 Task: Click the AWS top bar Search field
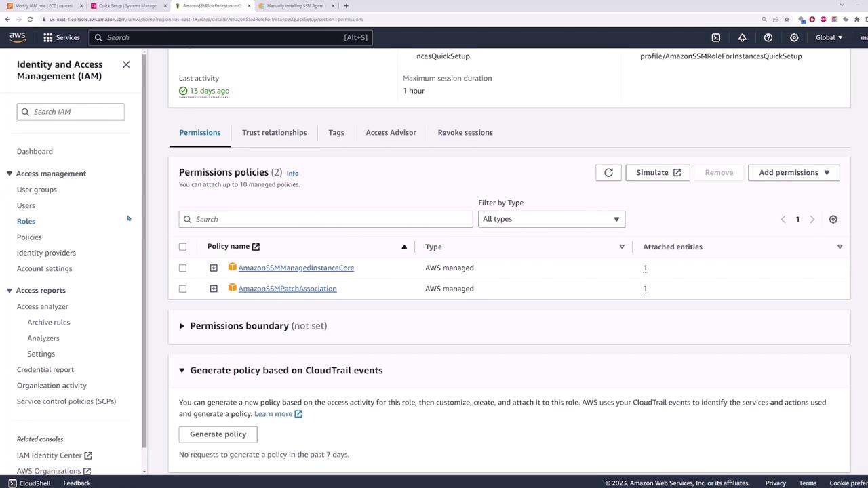(x=230, y=37)
